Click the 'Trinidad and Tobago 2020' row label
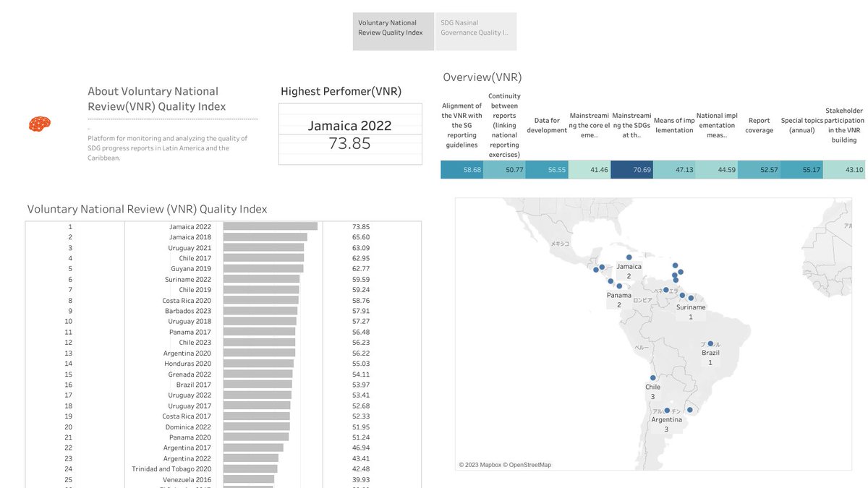 (171, 469)
